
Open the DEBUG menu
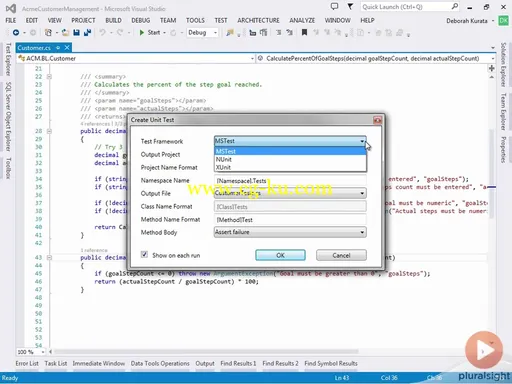(141, 21)
